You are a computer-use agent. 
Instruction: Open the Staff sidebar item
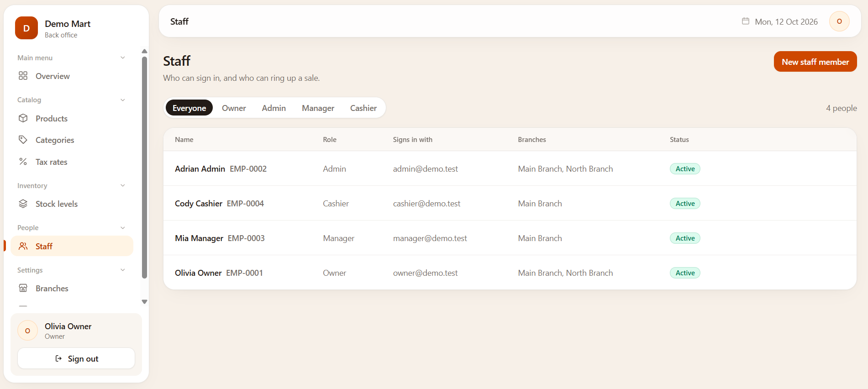point(72,246)
